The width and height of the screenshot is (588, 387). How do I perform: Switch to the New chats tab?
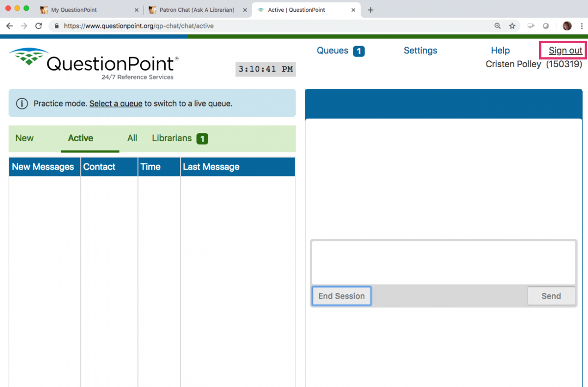(x=24, y=138)
